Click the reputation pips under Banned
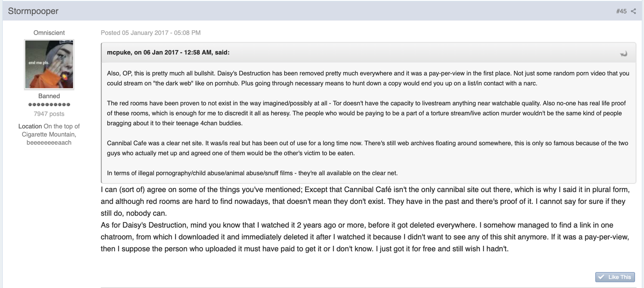The image size is (644, 288). (x=49, y=105)
